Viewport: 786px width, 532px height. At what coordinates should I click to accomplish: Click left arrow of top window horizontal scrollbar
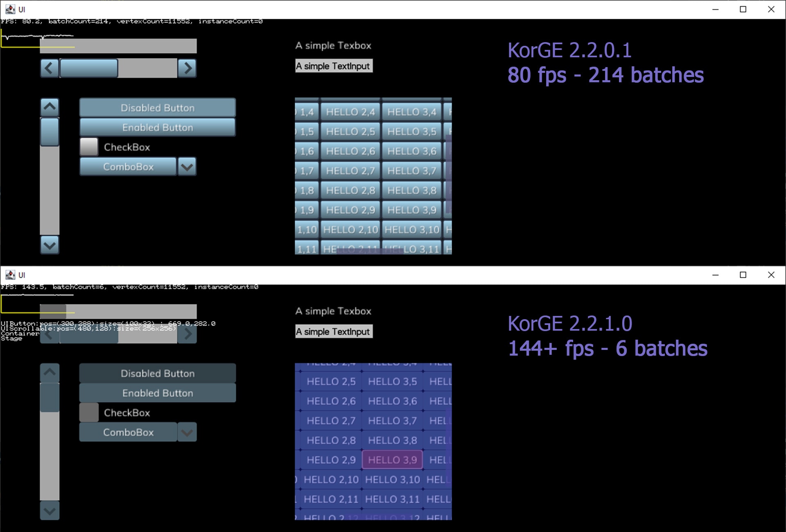pos(50,68)
